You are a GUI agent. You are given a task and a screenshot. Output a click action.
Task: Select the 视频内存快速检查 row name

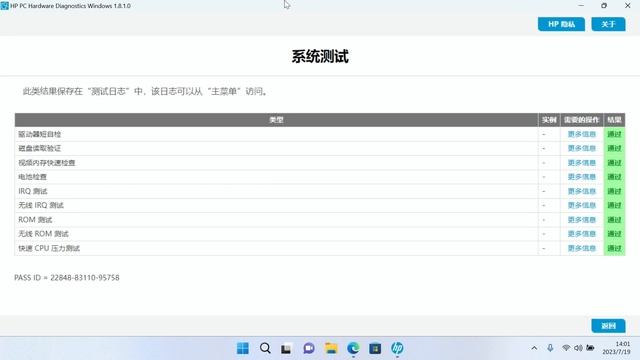pos(47,163)
